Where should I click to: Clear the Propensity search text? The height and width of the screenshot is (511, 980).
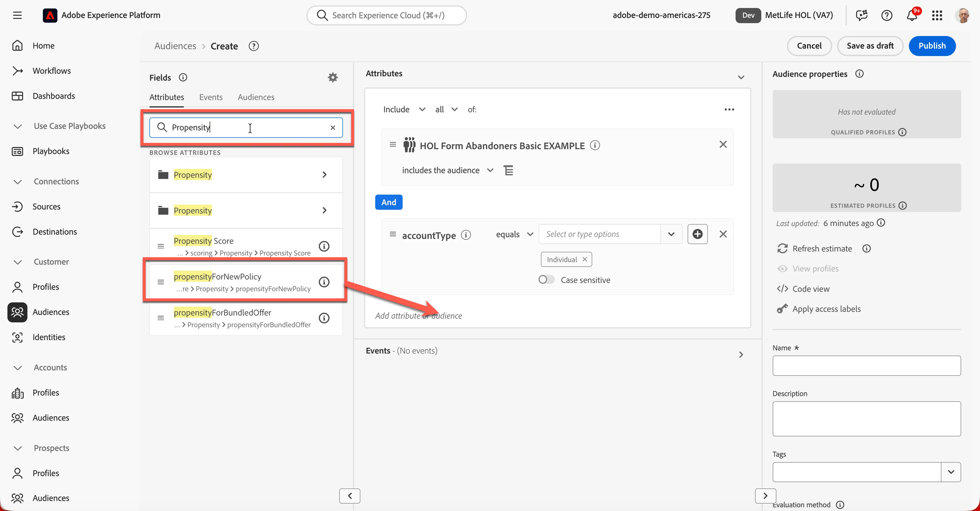(x=333, y=127)
